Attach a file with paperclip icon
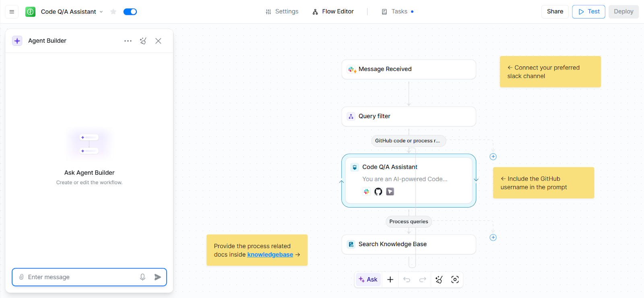 pos(21,277)
